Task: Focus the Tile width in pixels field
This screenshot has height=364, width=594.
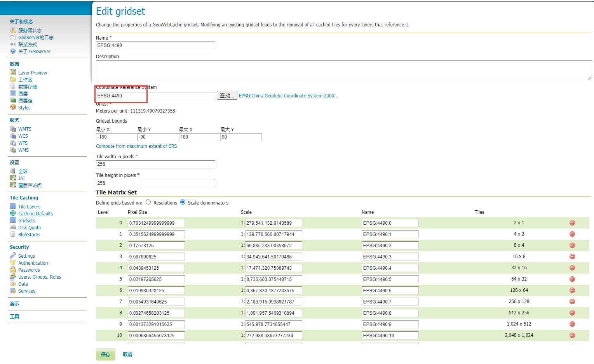Action: (x=155, y=164)
